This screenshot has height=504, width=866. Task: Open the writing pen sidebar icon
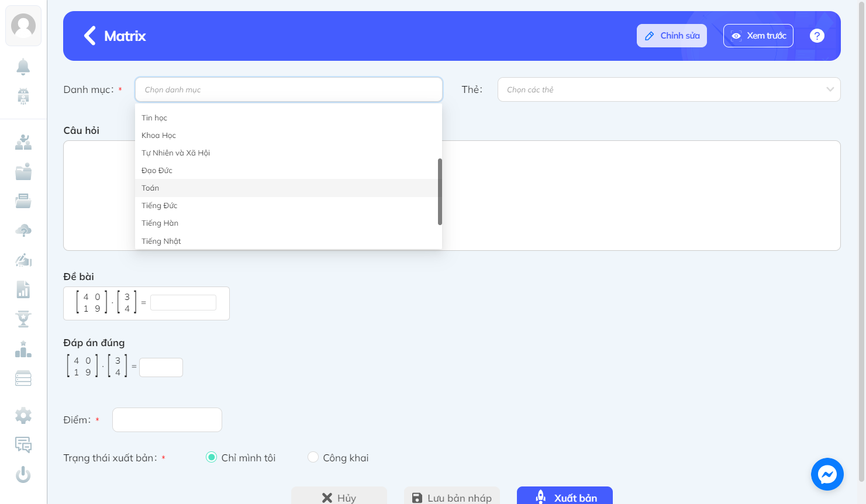pos(23,260)
